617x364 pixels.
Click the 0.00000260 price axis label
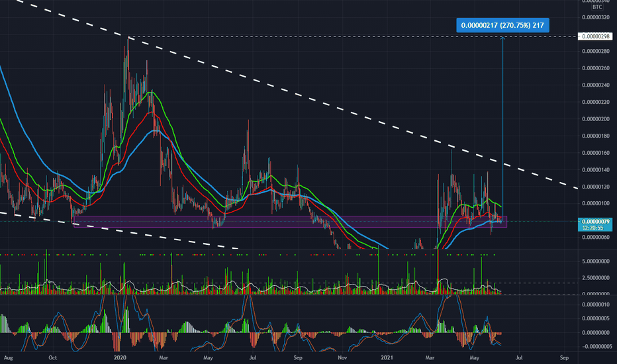coord(595,68)
